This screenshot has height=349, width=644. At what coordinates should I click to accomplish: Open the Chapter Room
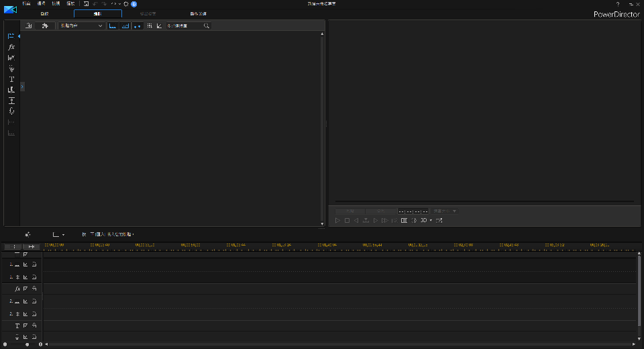pyautogui.click(x=11, y=121)
